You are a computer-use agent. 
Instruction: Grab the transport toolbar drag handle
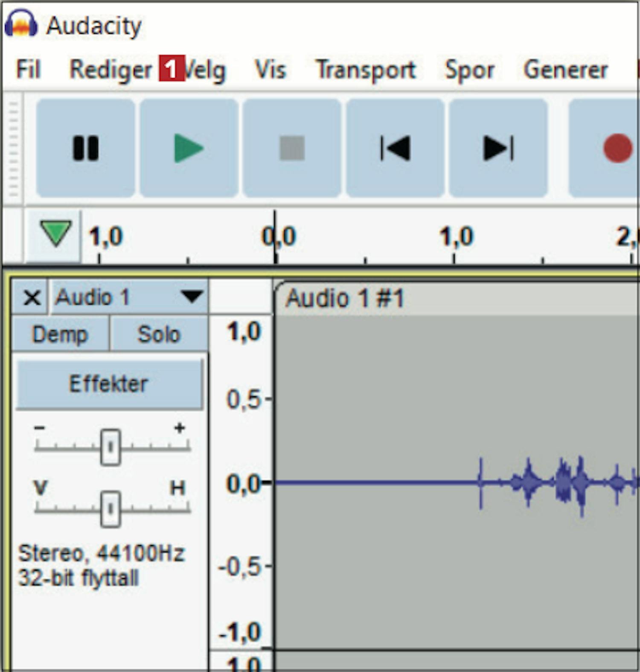coord(13,148)
